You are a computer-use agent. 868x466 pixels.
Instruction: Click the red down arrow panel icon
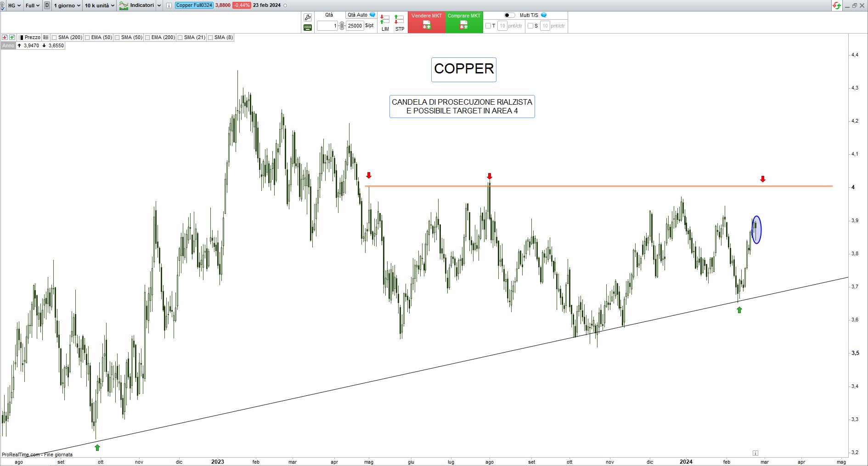click(5, 37)
